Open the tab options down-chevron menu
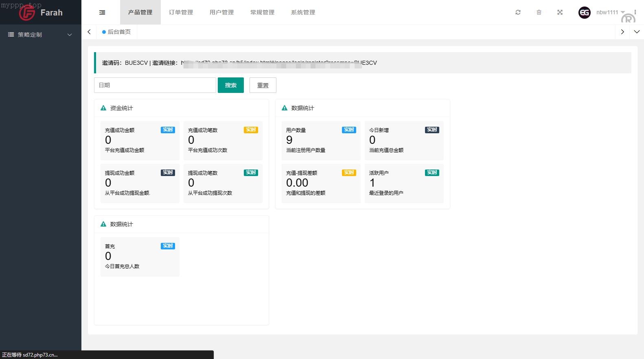This screenshot has height=359, width=644. (637, 32)
